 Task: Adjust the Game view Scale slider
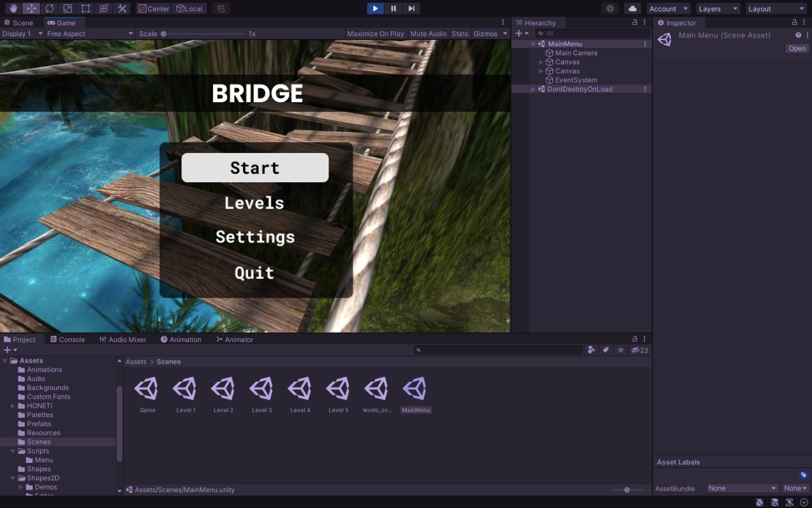(x=203, y=34)
